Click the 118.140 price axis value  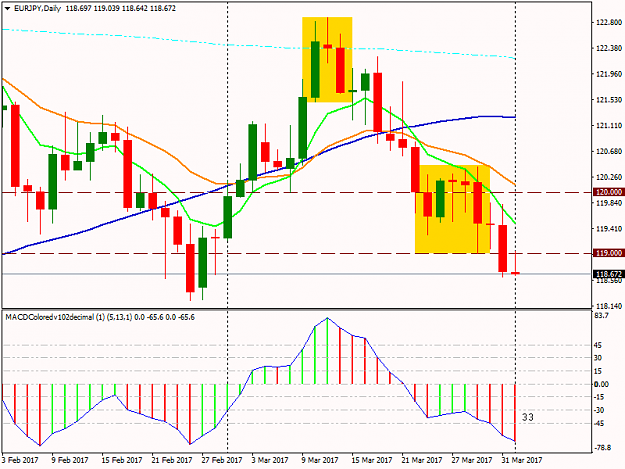tap(609, 306)
